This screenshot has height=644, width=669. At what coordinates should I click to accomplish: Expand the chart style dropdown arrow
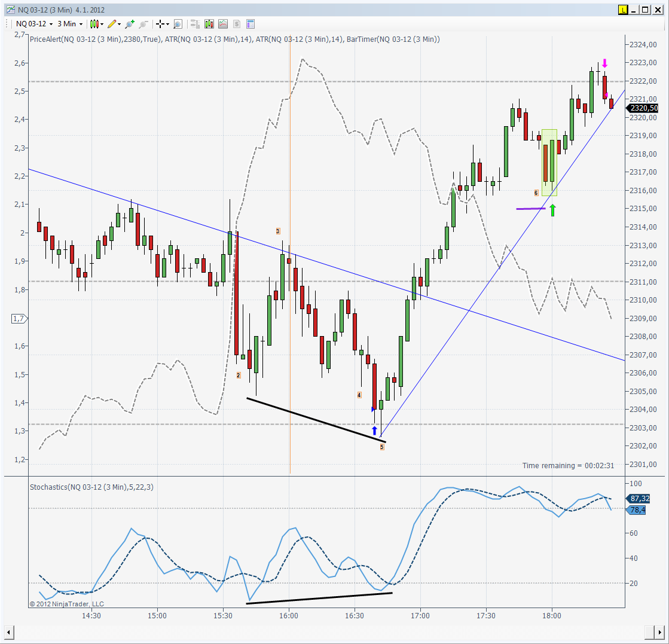click(x=102, y=25)
